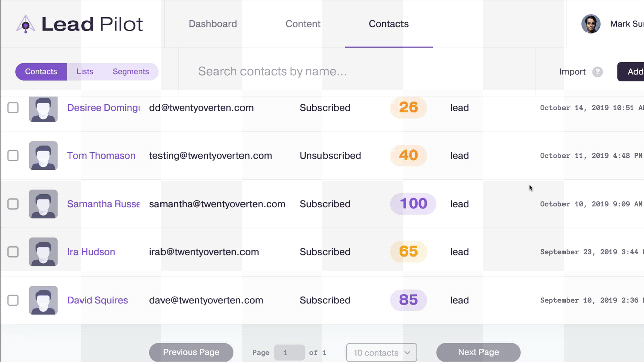Tick the checkbox next to Ira Hudson
Screen dimensions: 644x362
13,252
